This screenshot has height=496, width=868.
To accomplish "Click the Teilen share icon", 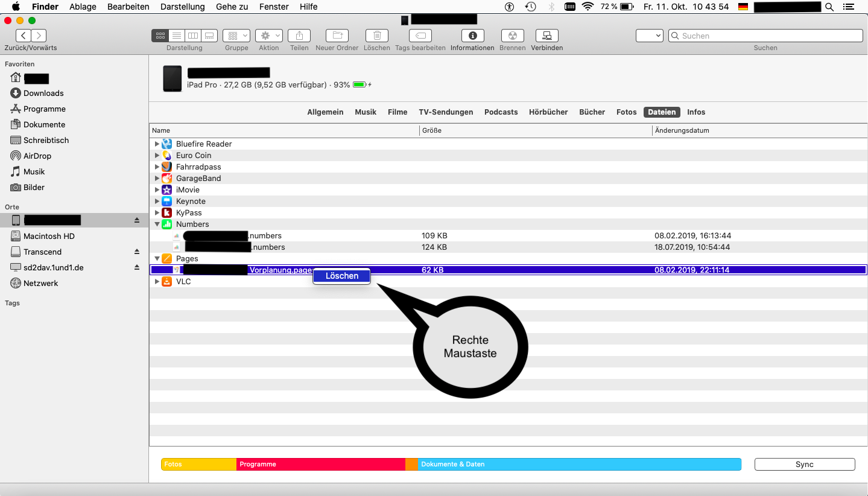I will (299, 36).
